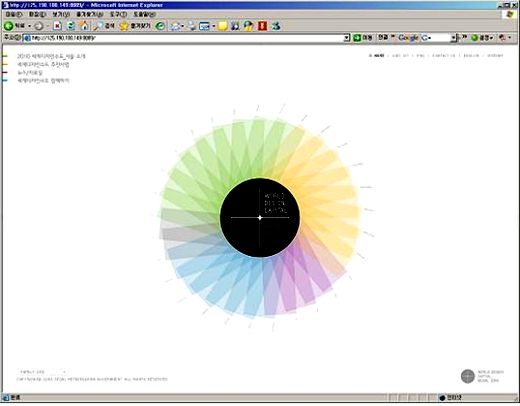Open the 도움말(H) Help menu

(144, 14)
